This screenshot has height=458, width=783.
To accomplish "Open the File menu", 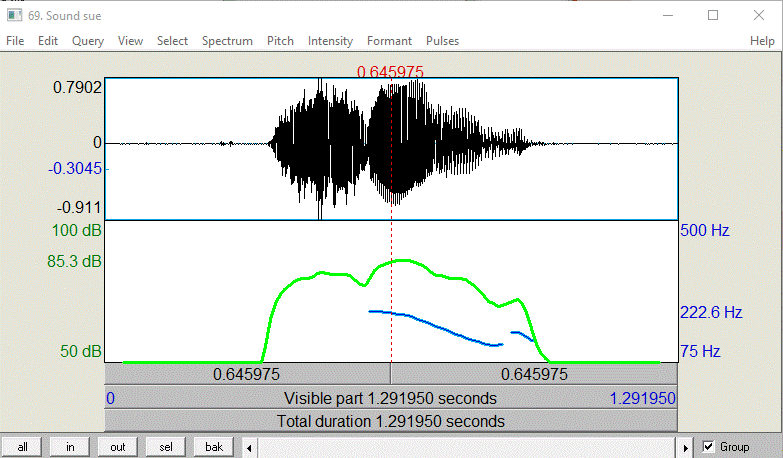I will click(x=15, y=41).
